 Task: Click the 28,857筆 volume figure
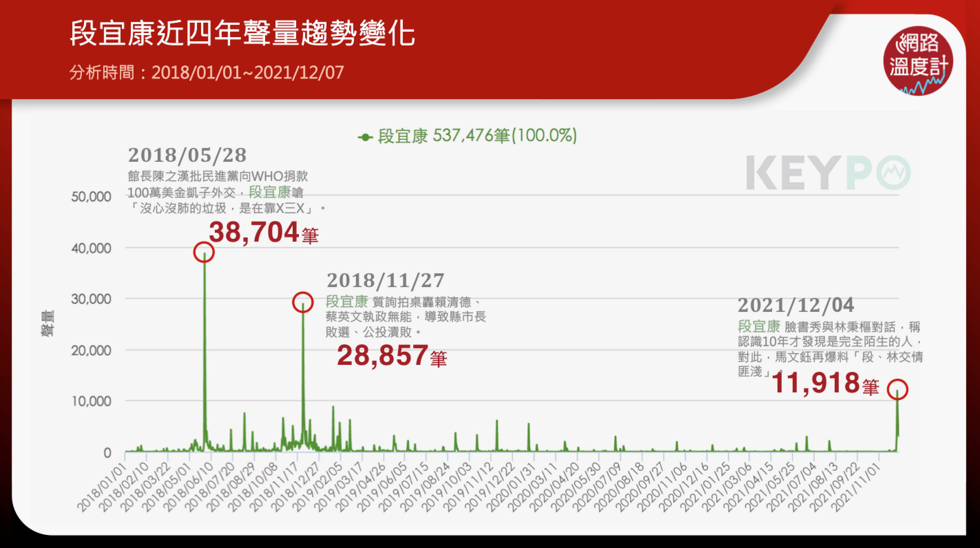(392, 356)
